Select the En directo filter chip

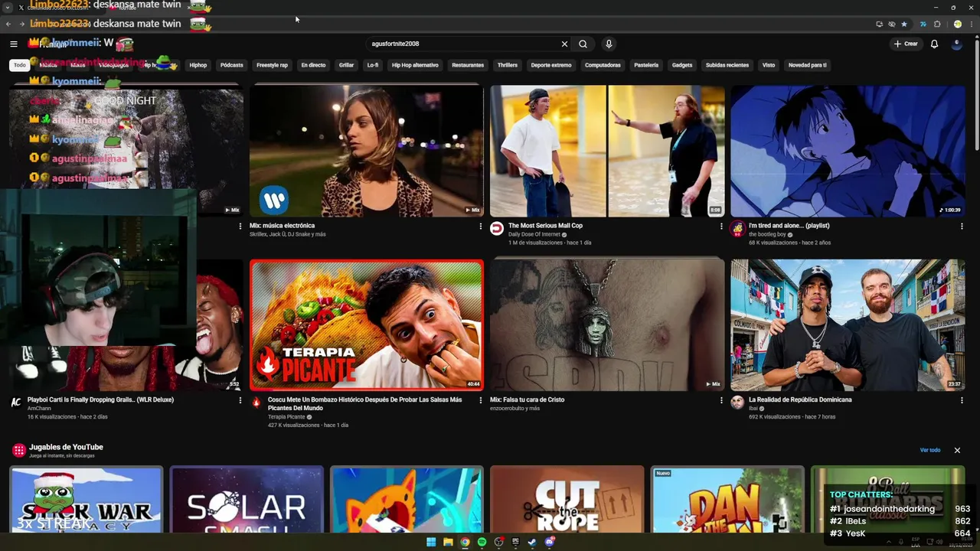pos(313,65)
